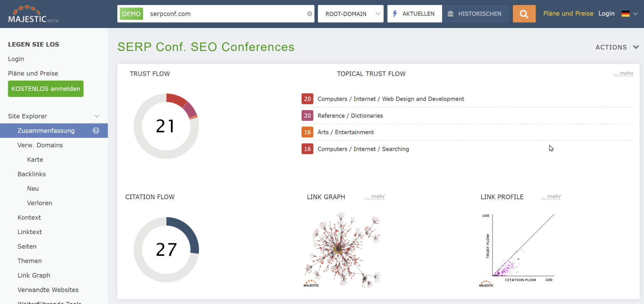Click Pläne und Preise in sidebar
The height and width of the screenshot is (304, 644).
click(33, 74)
